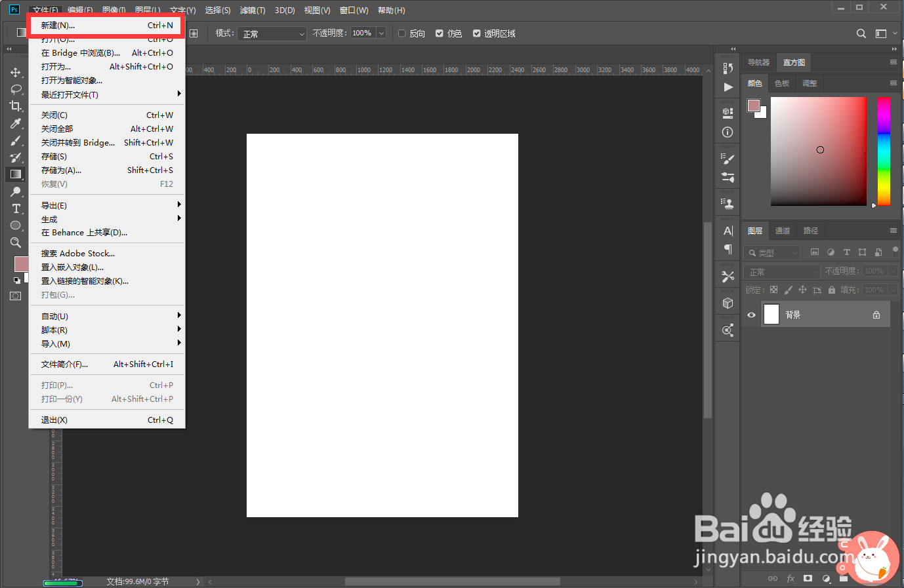The image size is (904, 588).
Task: Select the Dodge tool
Action: pos(16,191)
